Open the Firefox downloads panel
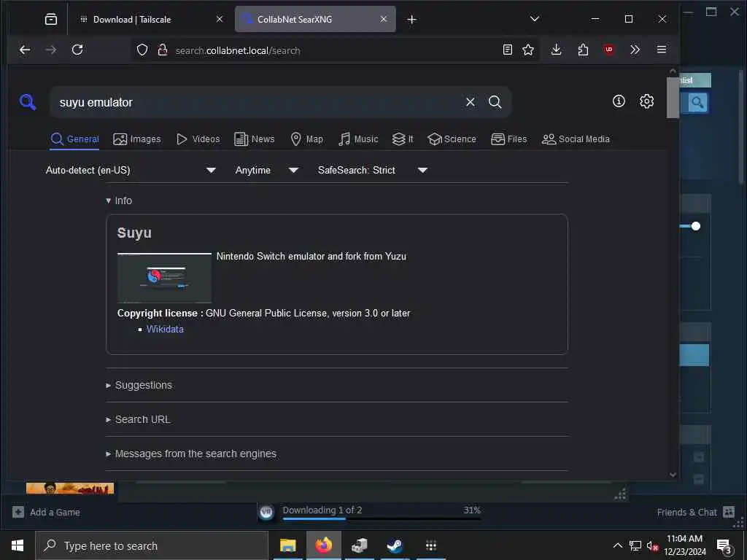The image size is (747, 560). click(x=556, y=50)
